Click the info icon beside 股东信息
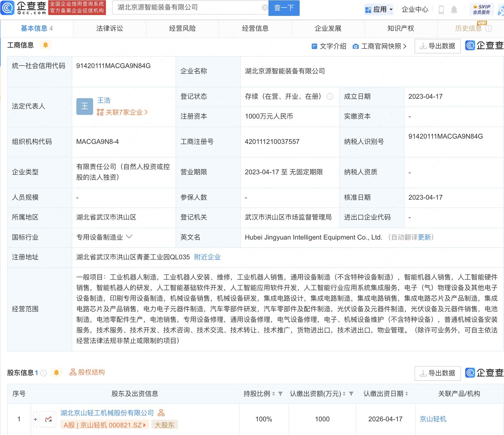Screen dimensions: 504x435 (43, 373)
